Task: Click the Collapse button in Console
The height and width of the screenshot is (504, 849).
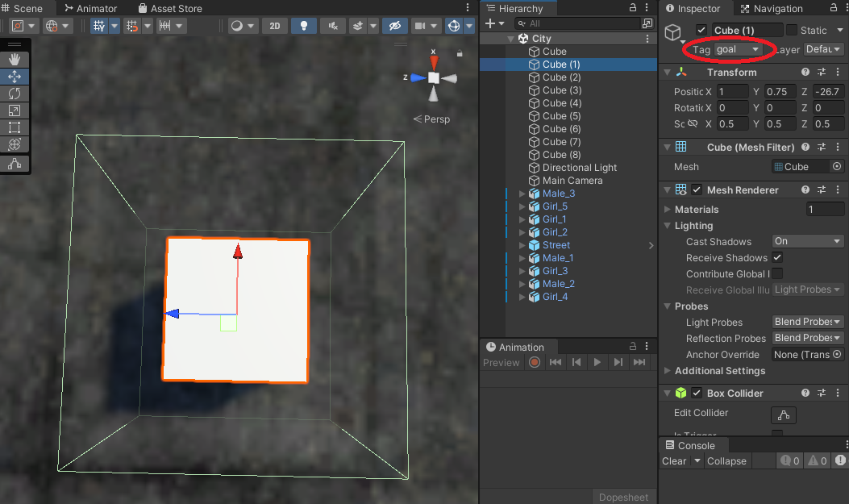Action: coord(726,461)
